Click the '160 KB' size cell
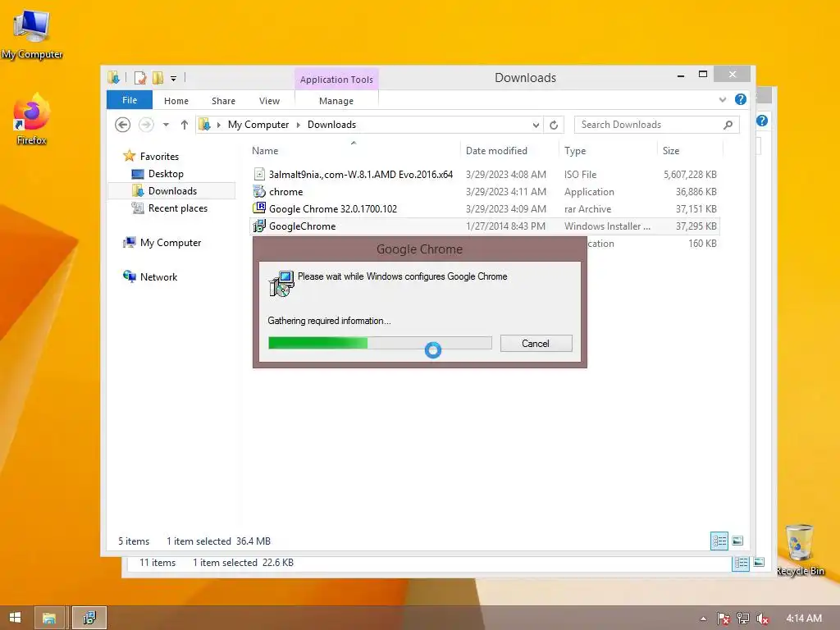840x630 pixels. [702, 243]
